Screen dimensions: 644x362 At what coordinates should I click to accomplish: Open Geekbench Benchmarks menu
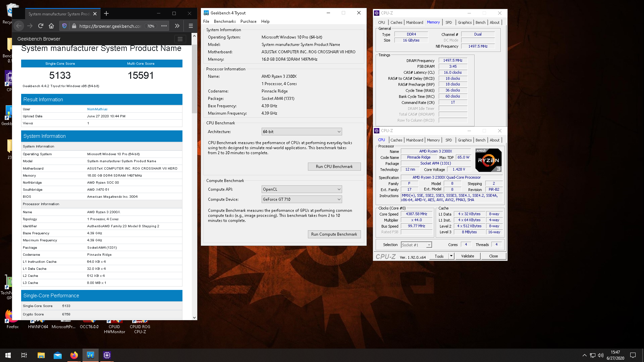(x=225, y=21)
